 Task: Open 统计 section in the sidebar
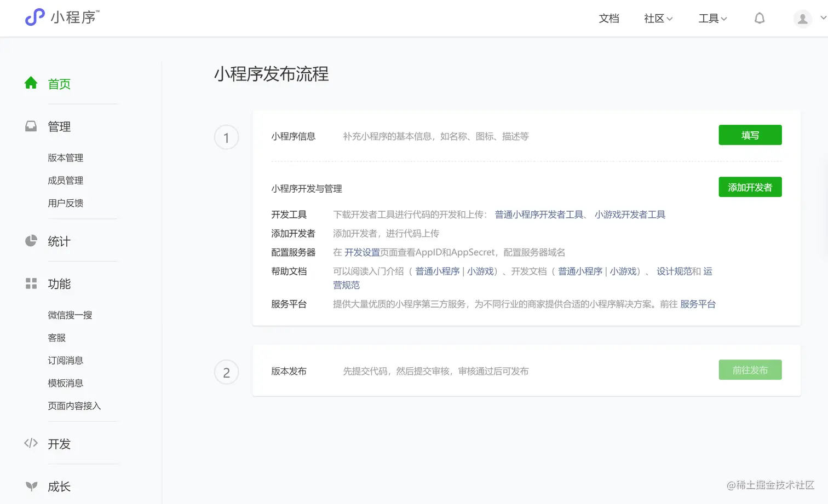click(59, 241)
